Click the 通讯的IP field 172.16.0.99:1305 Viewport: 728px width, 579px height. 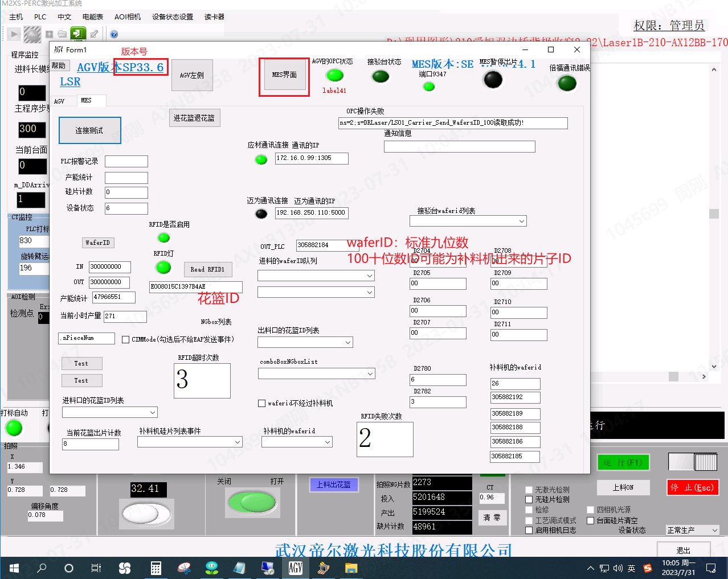pos(312,158)
